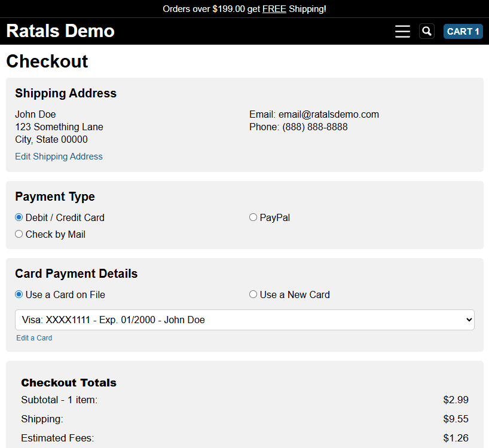Click the FREE shipping link in banner
The image size is (489, 448).
pos(274,9)
